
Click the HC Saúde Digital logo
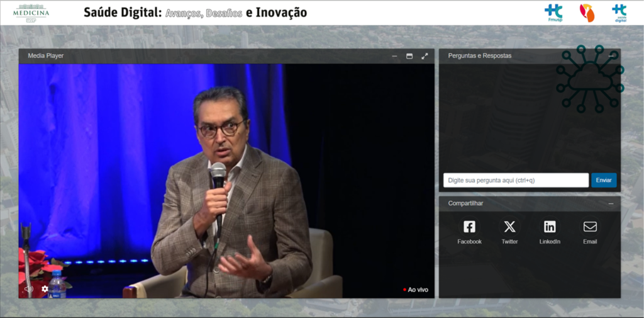click(619, 13)
